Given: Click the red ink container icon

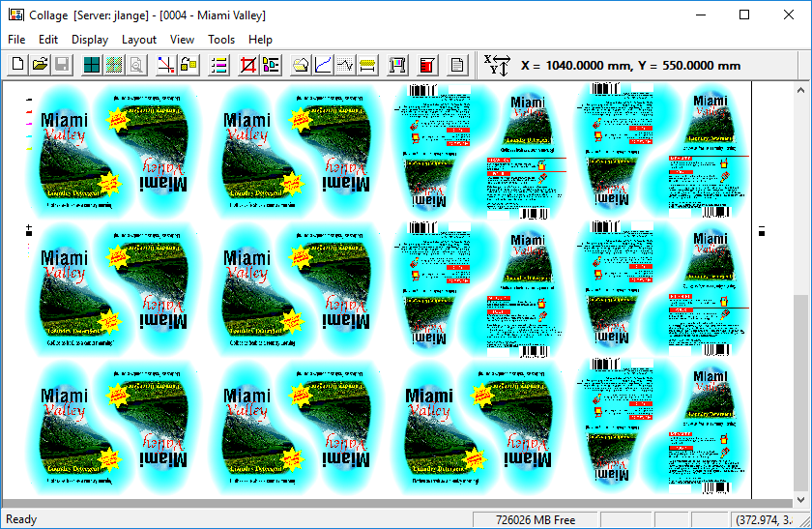Looking at the screenshot, I should tap(427, 66).
